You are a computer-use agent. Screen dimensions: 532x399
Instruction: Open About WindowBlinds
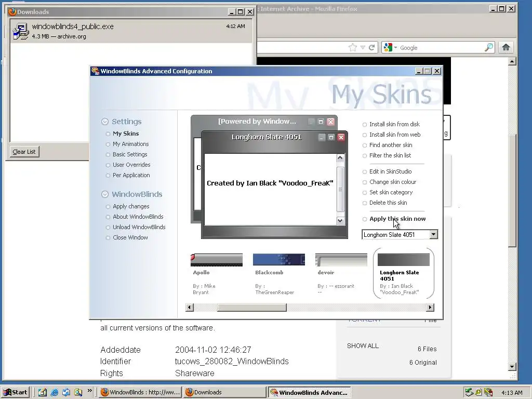[138, 217]
